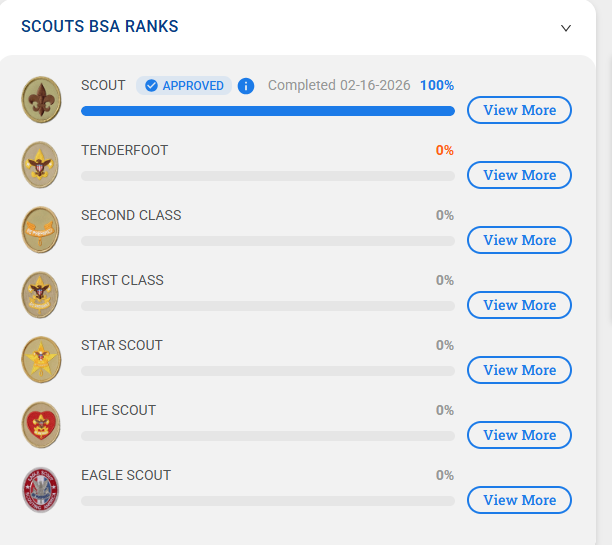Open View More for Tenderfoot rank
The width and height of the screenshot is (612, 545).
519,175
